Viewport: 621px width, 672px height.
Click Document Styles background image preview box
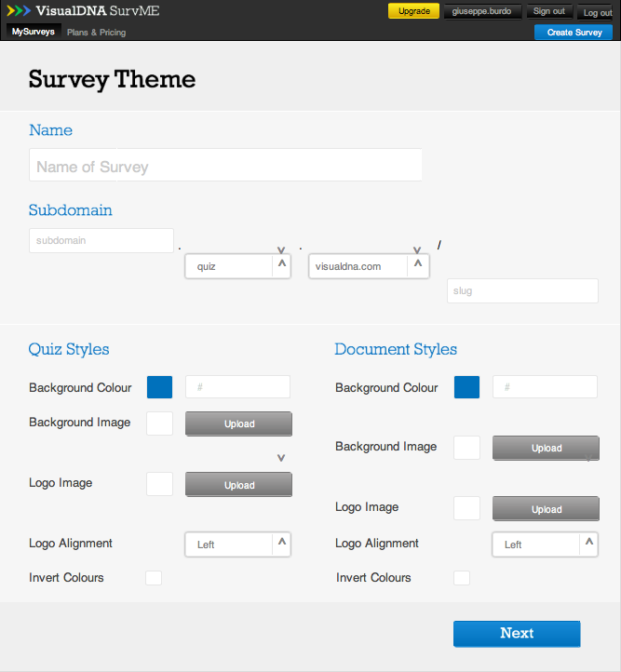click(x=466, y=447)
